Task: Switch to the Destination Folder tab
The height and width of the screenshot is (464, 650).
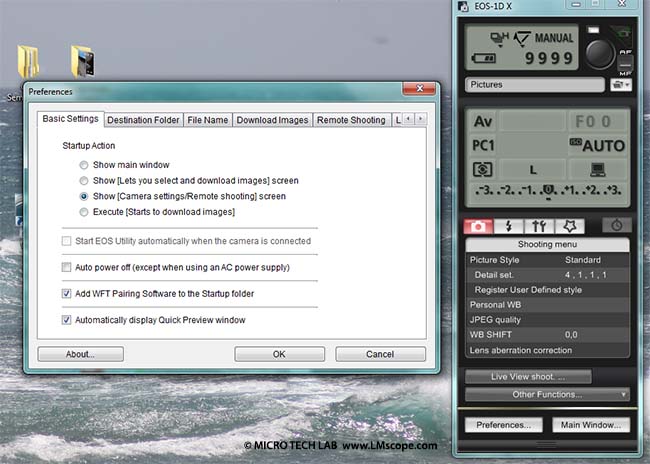Action: click(x=143, y=120)
